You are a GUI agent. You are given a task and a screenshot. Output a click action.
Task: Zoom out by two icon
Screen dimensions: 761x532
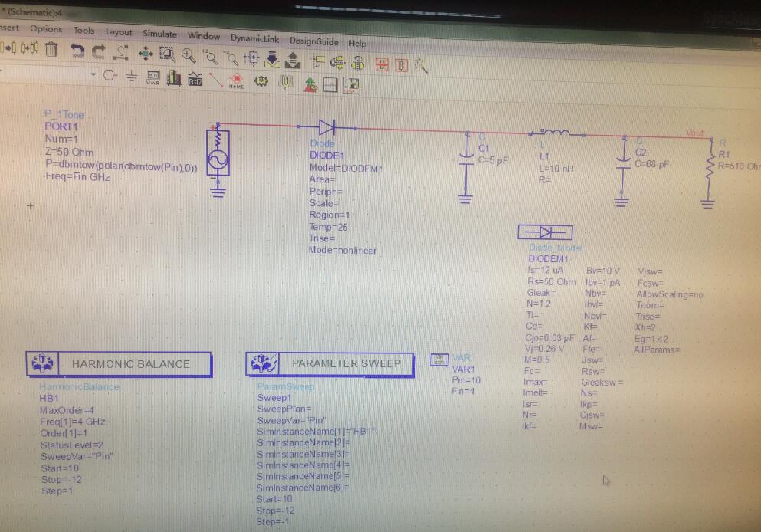pyautogui.click(x=231, y=58)
